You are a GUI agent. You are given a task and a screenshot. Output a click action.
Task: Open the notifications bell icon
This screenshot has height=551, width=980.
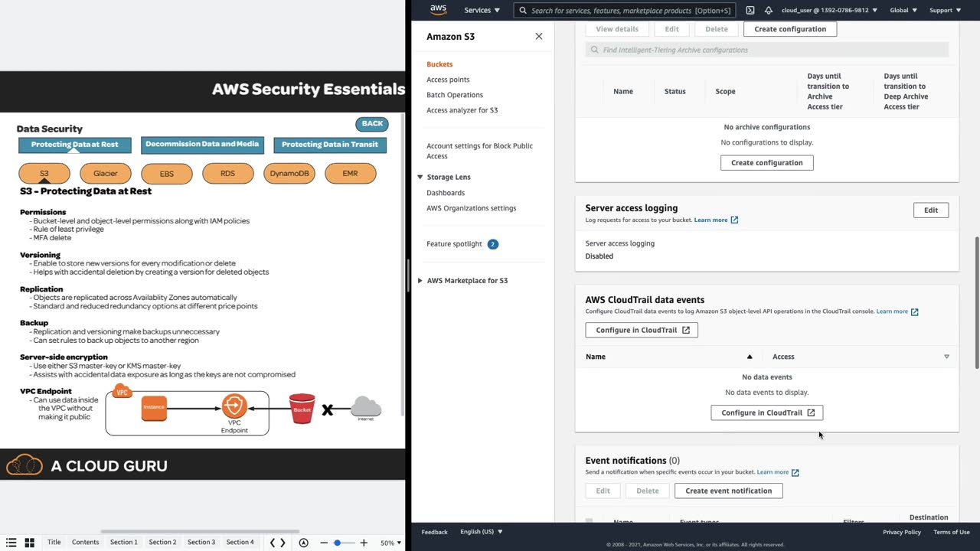coord(768,10)
